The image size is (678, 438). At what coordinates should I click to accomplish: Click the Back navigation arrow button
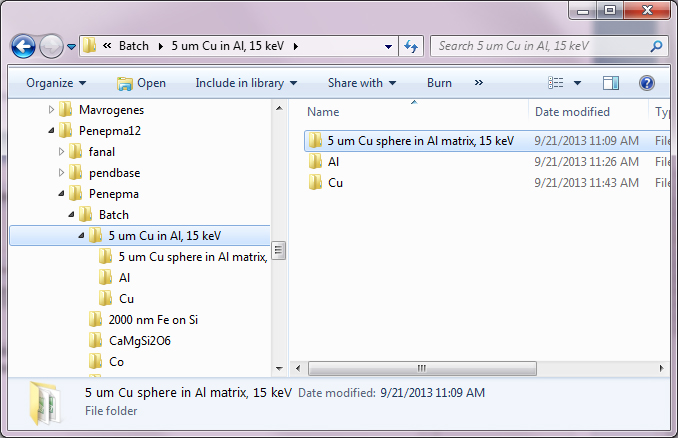[24, 46]
